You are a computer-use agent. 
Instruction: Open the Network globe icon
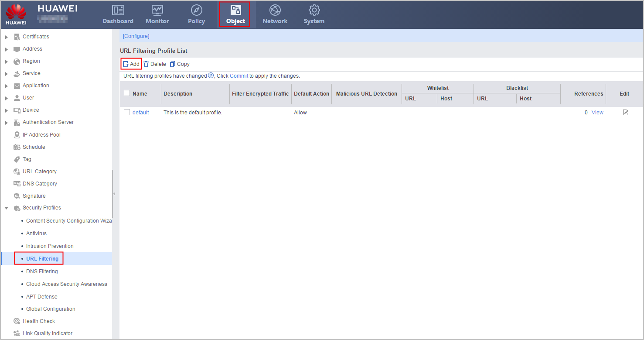[275, 10]
